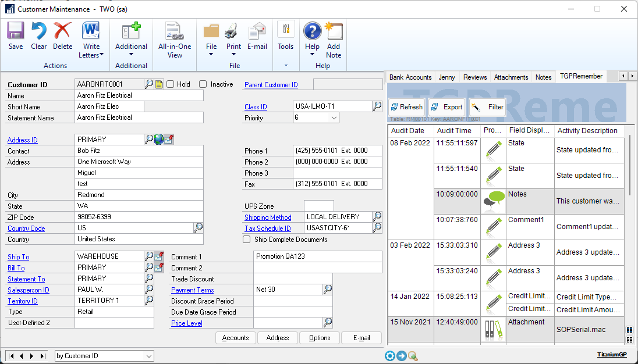Open Class ID lookup magnifier
Image resolution: width=638 pixels, height=364 pixels.
point(377,106)
